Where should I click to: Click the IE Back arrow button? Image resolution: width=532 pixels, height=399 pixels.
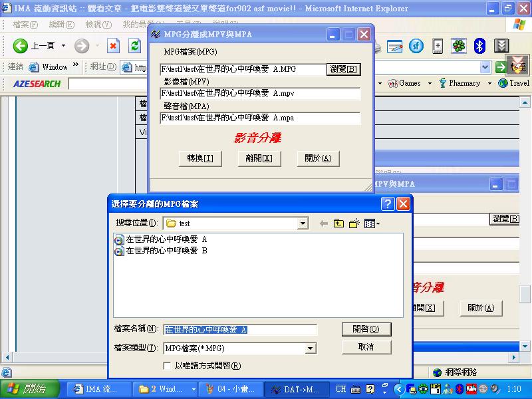click(x=21, y=46)
